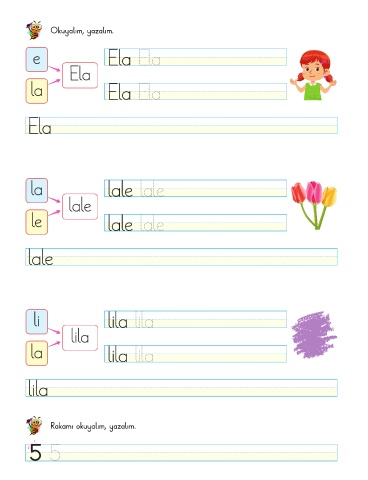The image size is (368, 480).
Task: Select the tulip flowers illustration
Action: (314, 205)
